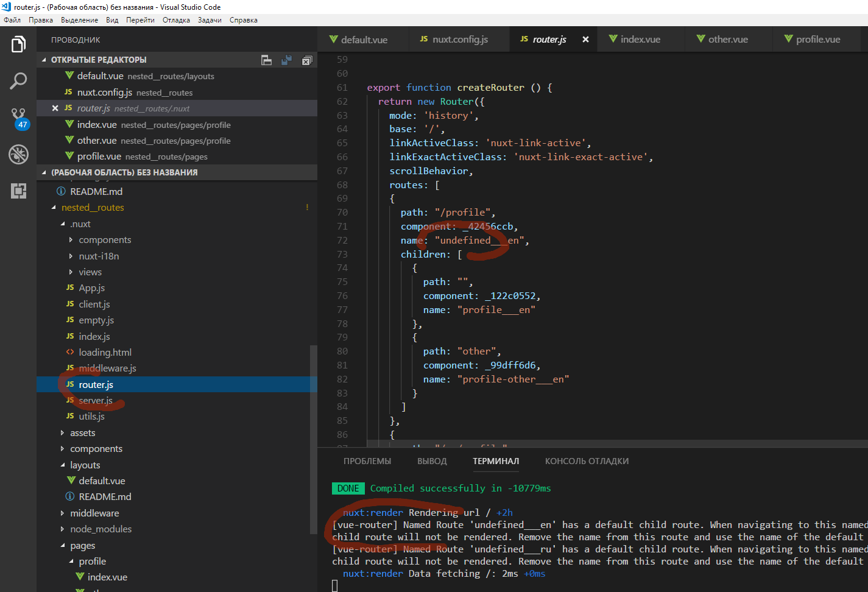Click the terminal cursor input area
Viewport: 868px width, 592px height.
334,586
